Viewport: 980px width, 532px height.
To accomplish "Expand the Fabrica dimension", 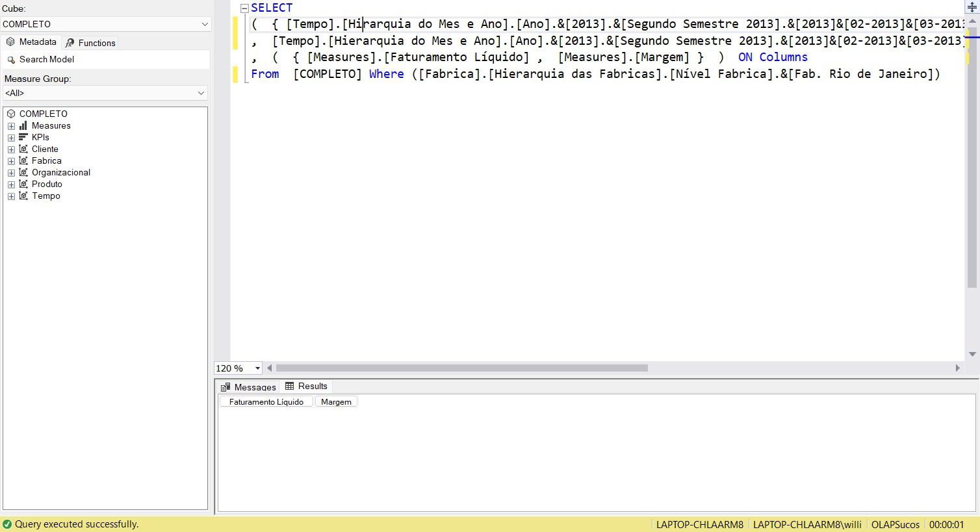I will (x=11, y=161).
